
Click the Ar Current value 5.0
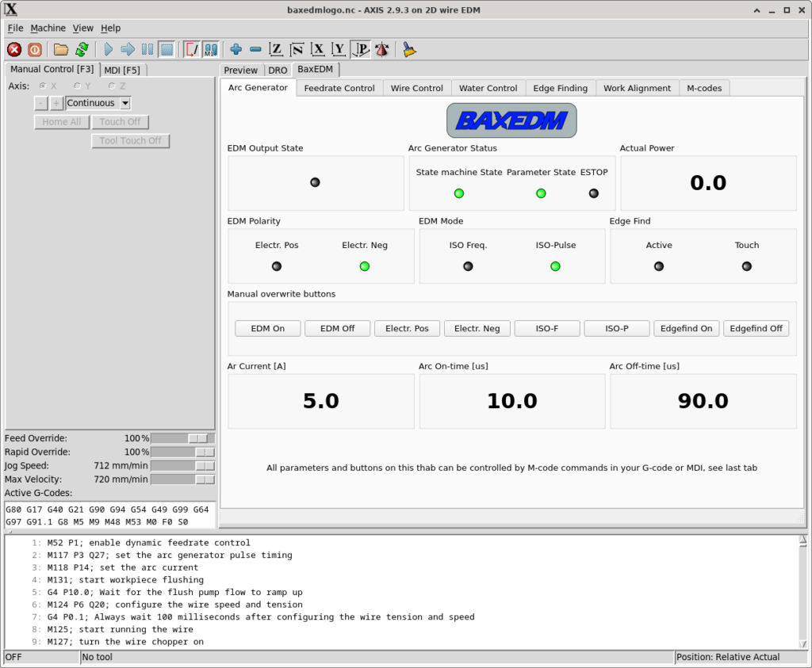pyautogui.click(x=321, y=401)
